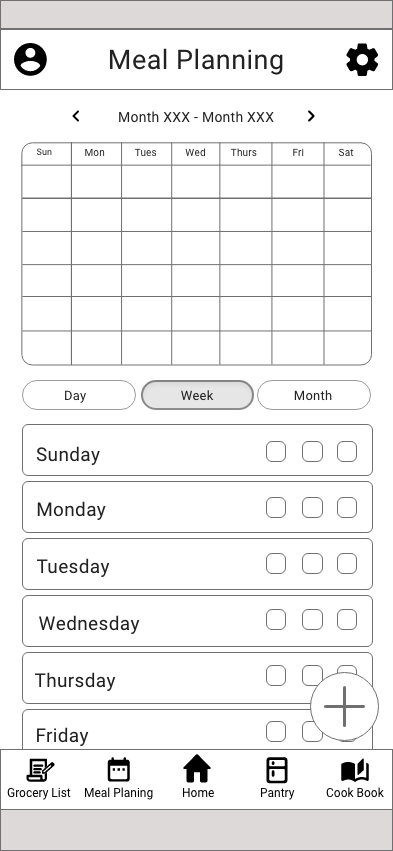This screenshot has height=851, width=393.
Task: Select first calendar cell under Wed
Action: click(x=195, y=182)
